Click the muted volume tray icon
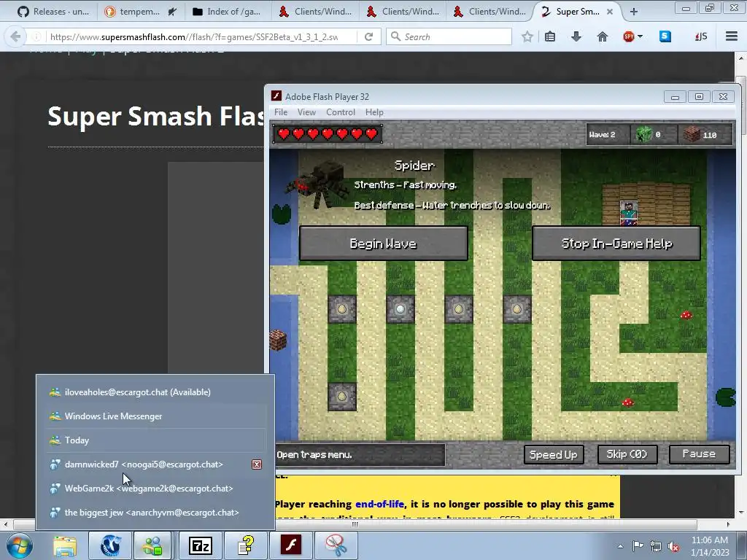The image size is (747, 560). (x=673, y=546)
